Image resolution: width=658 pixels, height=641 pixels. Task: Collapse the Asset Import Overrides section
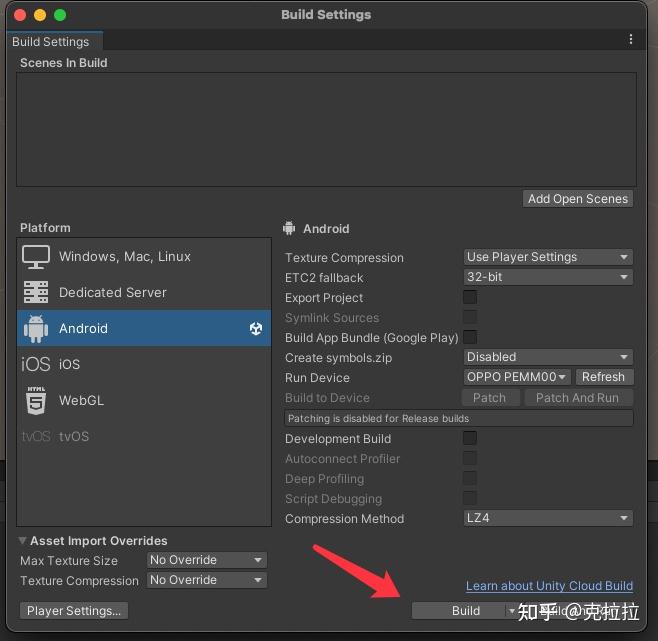23,541
